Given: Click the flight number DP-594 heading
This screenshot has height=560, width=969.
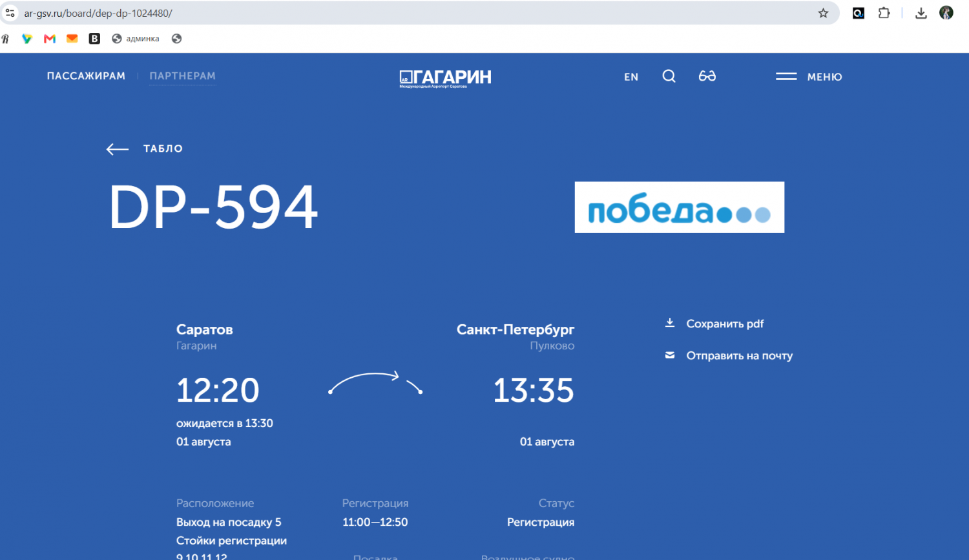Looking at the screenshot, I should 214,207.
